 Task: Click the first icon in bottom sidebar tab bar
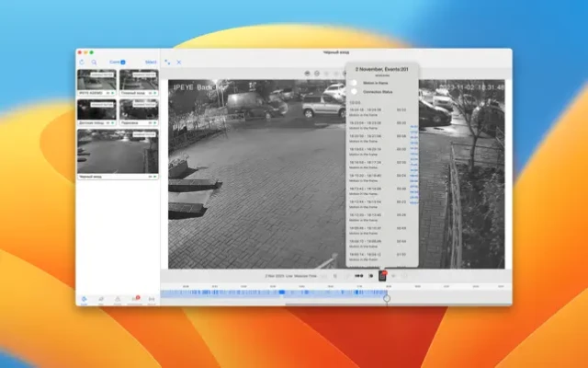pos(85,299)
